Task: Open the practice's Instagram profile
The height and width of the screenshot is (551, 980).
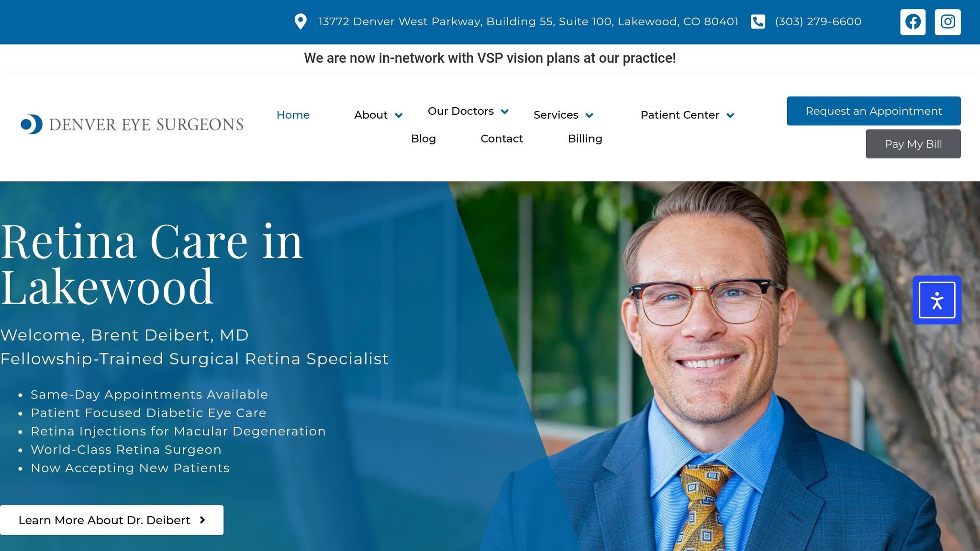Action: coord(947,22)
